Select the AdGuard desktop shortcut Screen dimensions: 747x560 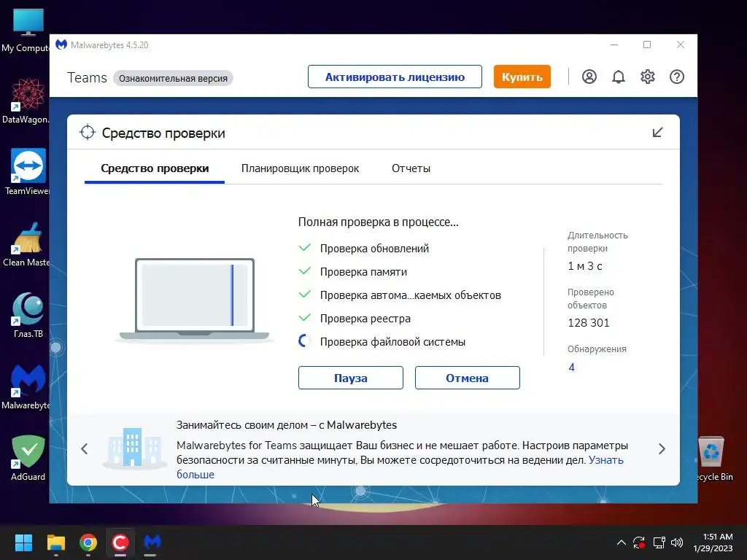(28, 458)
